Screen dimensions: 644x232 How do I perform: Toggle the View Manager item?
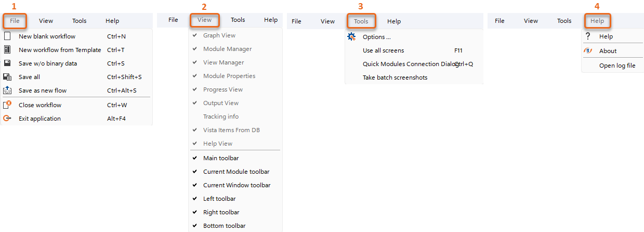pyautogui.click(x=235, y=62)
